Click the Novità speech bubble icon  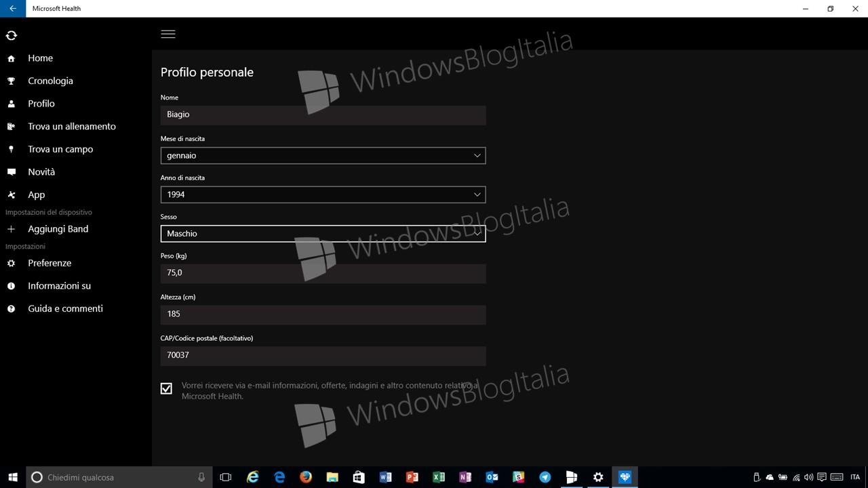tap(11, 172)
